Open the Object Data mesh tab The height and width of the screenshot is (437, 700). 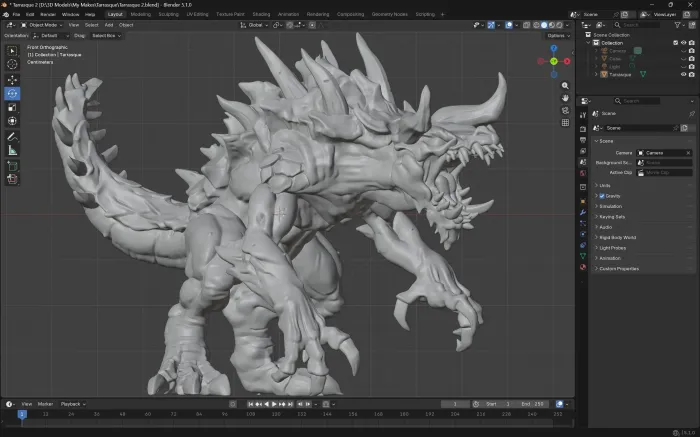coord(583,256)
